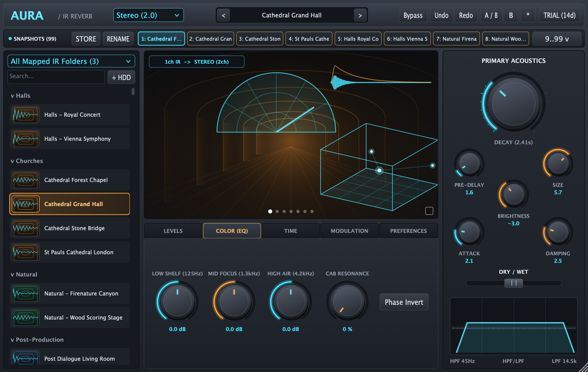
Task: Click the + HDD button
Action: click(x=121, y=77)
